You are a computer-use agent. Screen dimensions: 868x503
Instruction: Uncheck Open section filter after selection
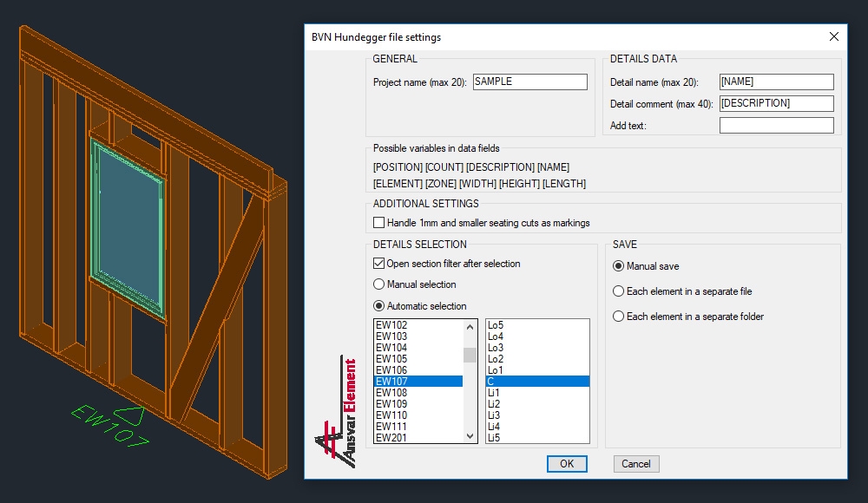pyautogui.click(x=379, y=264)
